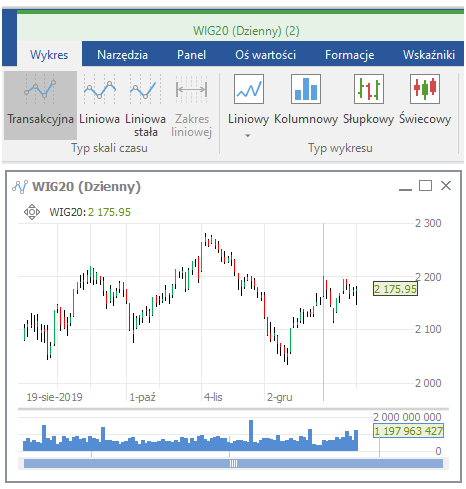Click the 2 175.95 price label on axis
Viewport: 466px width, 489px height.
395,289
